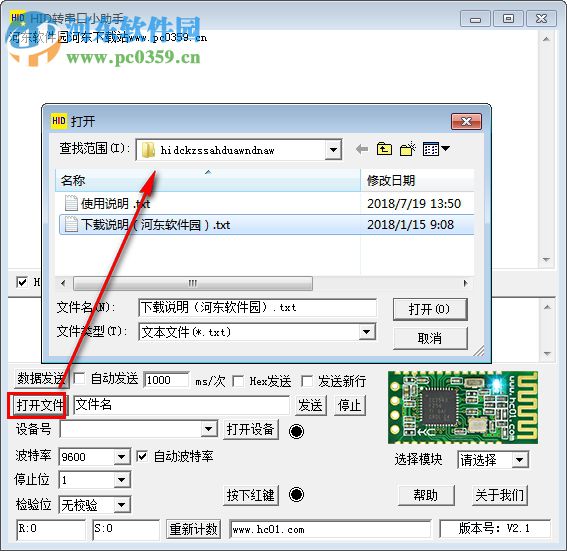Open the 检验位 dropdown

[x=122, y=505]
